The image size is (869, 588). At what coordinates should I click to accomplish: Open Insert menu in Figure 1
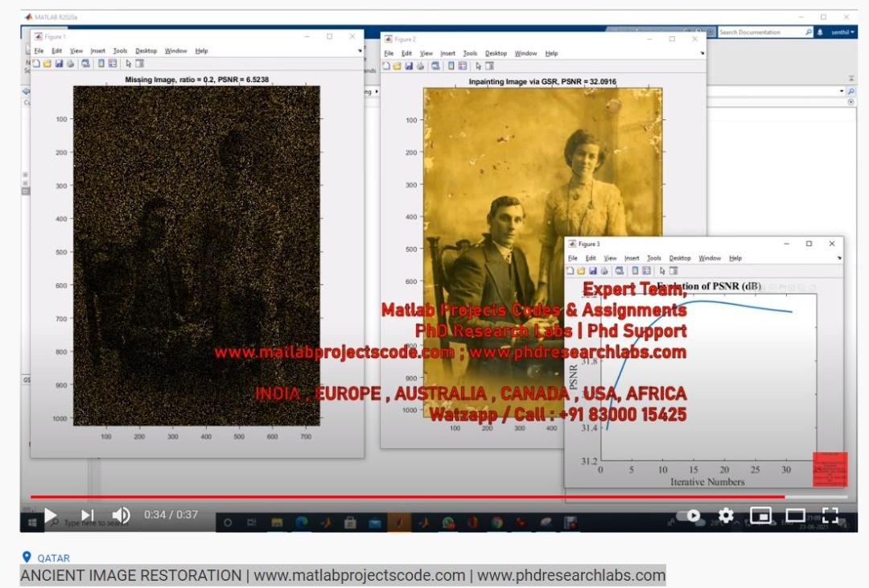click(x=97, y=51)
